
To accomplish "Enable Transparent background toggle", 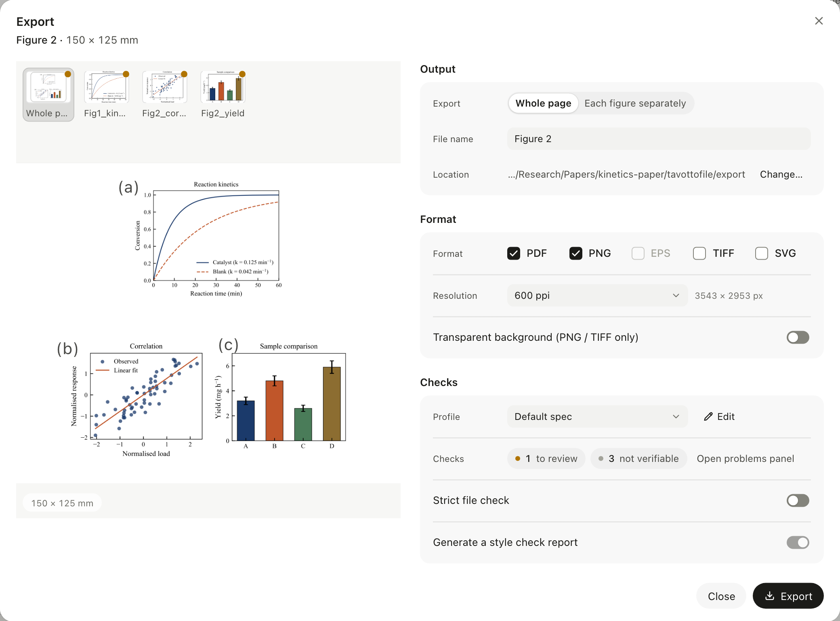I will pyautogui.click(x=798, y=338).
